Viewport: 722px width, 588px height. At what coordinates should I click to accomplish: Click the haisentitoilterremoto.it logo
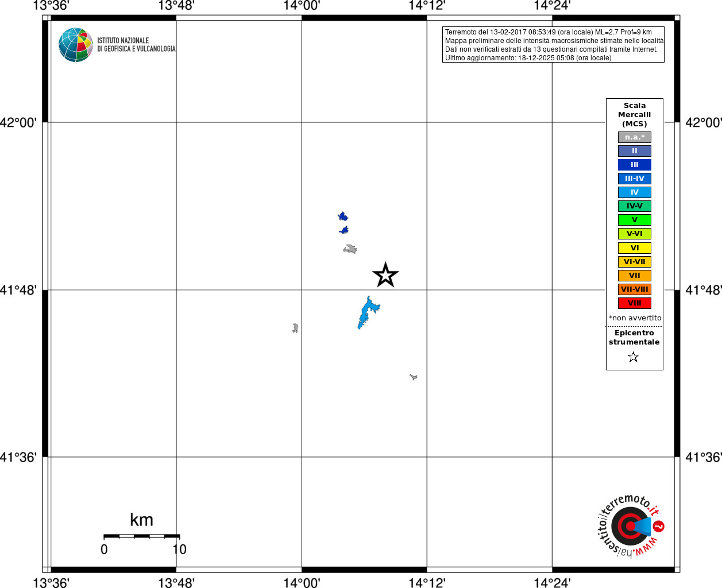(x=631, y=526)
